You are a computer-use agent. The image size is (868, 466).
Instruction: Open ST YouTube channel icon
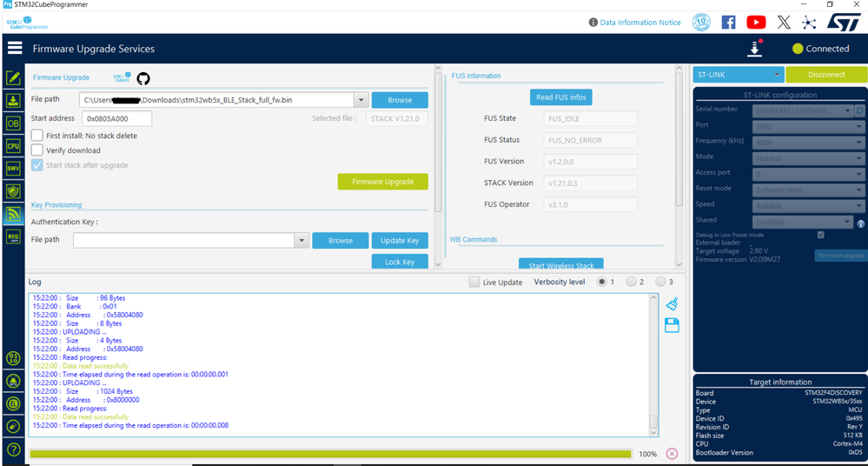tap(756, 22)
